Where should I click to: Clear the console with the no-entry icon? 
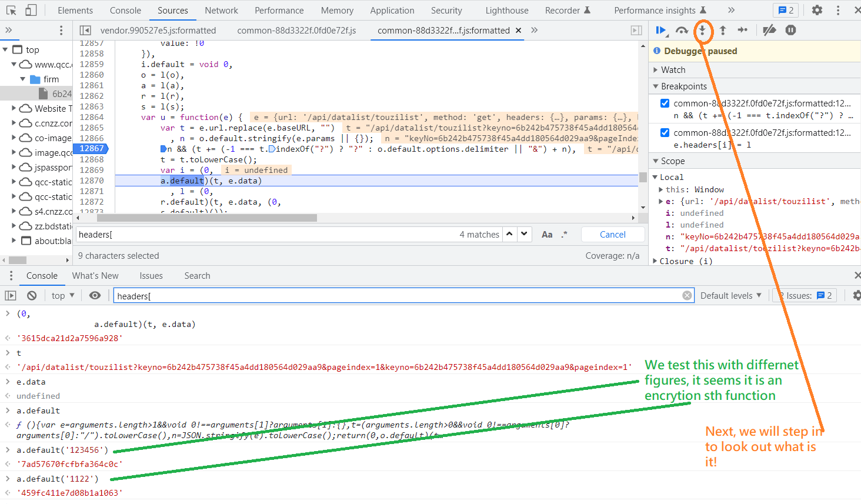coord(31,295)
